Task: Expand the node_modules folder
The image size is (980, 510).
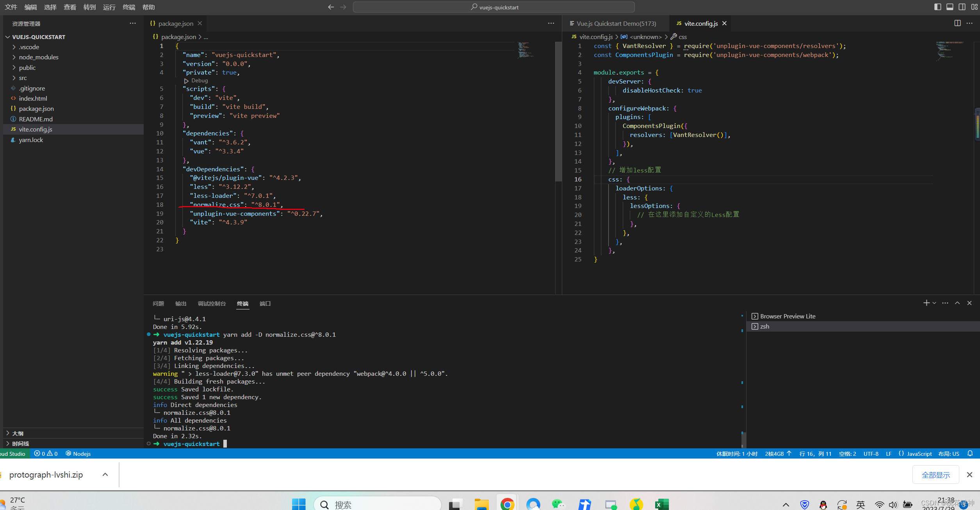Action: click(x=38, y=57)
